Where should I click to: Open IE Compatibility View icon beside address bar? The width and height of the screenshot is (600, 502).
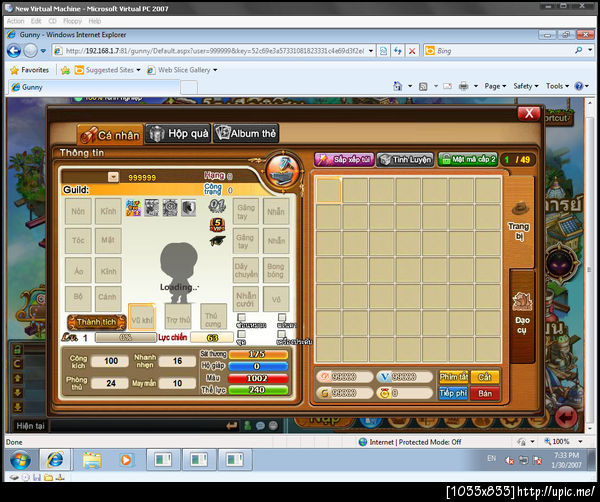click(x=383, y=51)
